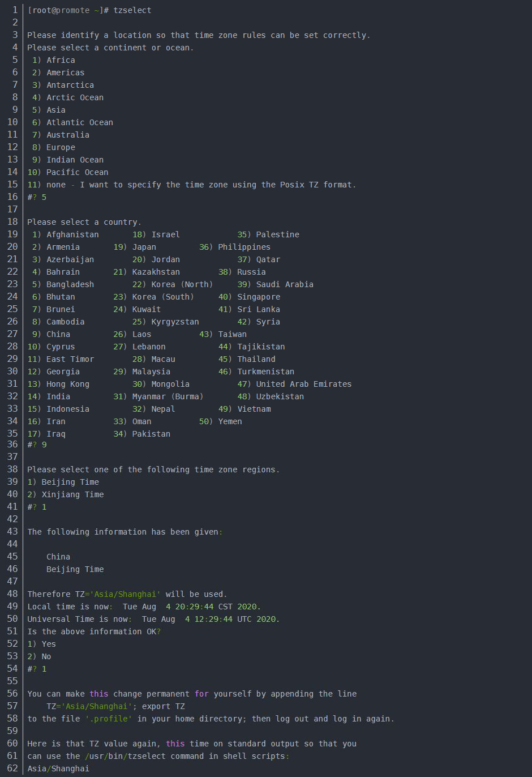Click the No option on line 53
Image resolution: width=532 pixels, height=777 pixels.
(46, 656)
